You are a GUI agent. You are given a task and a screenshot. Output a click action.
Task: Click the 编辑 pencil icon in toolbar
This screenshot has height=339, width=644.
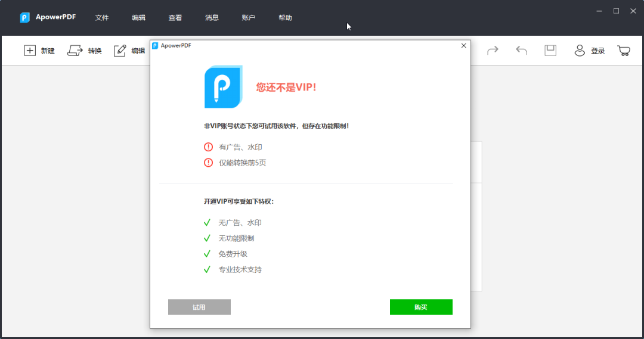[x=120, y=51]
